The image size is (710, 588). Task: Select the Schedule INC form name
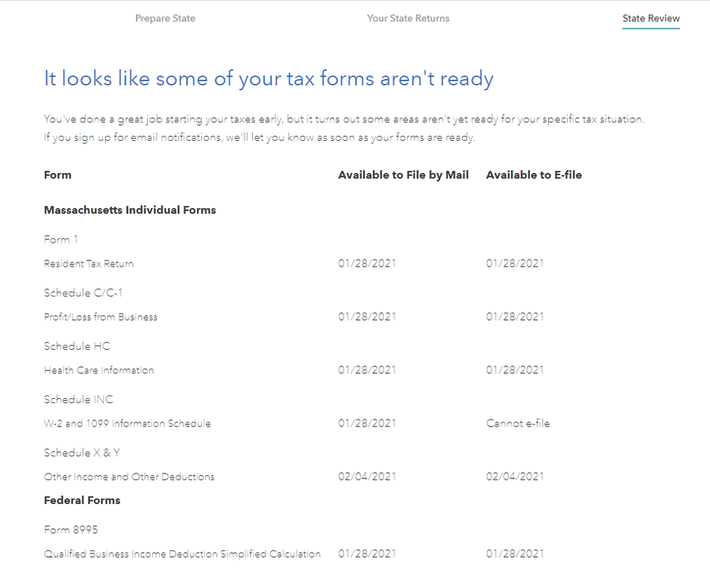pos(78,400)
